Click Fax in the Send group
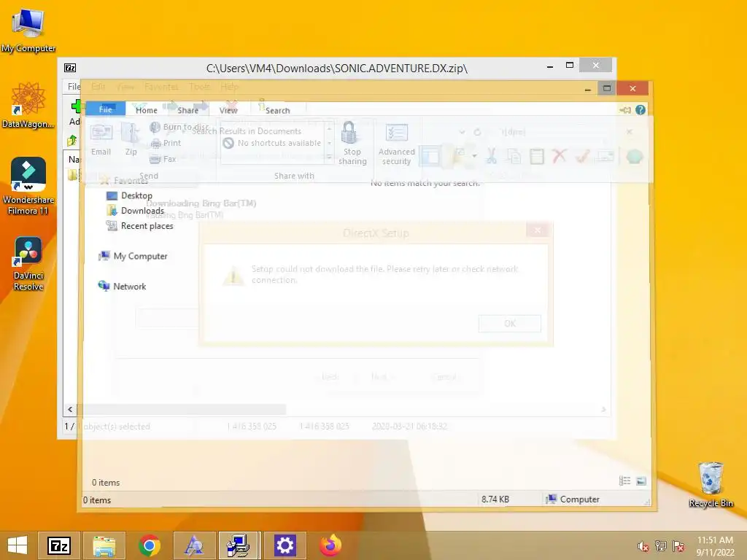This screenshot has height=560, width=747. (x=163, y=159)
